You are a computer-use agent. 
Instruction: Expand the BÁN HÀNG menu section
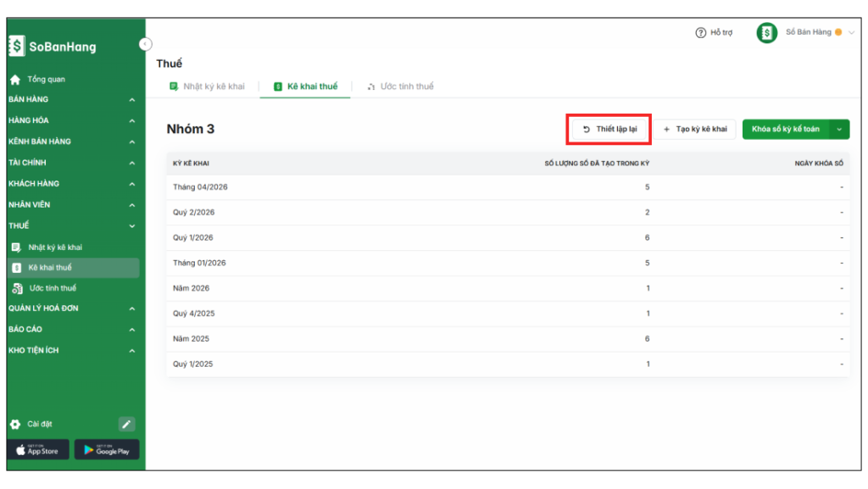point(131,100)
